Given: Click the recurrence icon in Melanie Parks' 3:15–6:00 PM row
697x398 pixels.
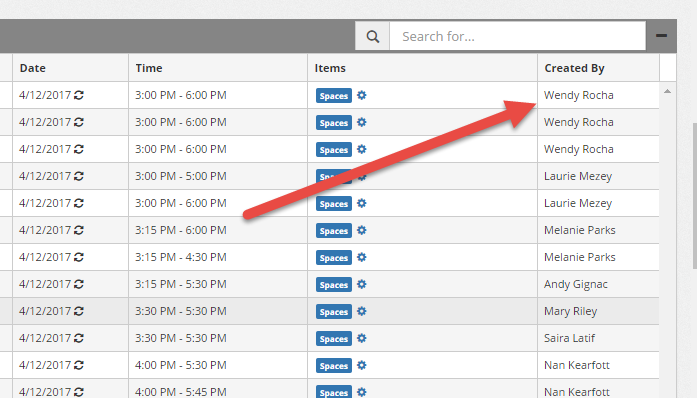Looking at the screenshot, I should [79, 230].
